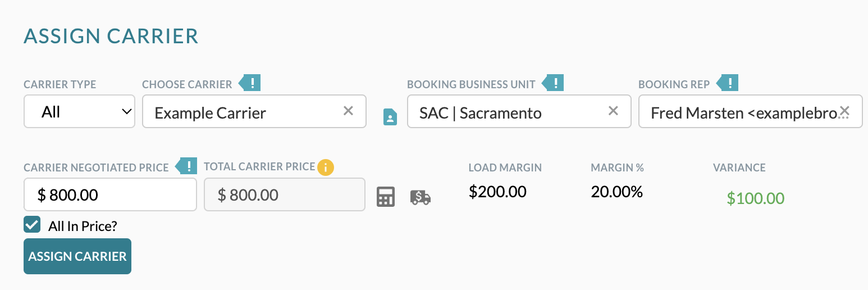Open the Choose Carrier combo box
868x290 pixels.
point(254,111)
